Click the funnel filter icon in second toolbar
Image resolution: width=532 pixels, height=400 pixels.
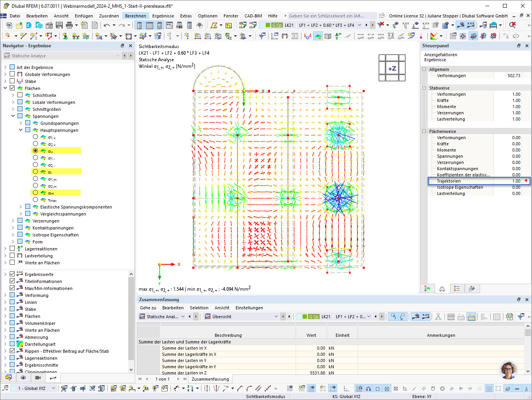[x=262, y=36]
